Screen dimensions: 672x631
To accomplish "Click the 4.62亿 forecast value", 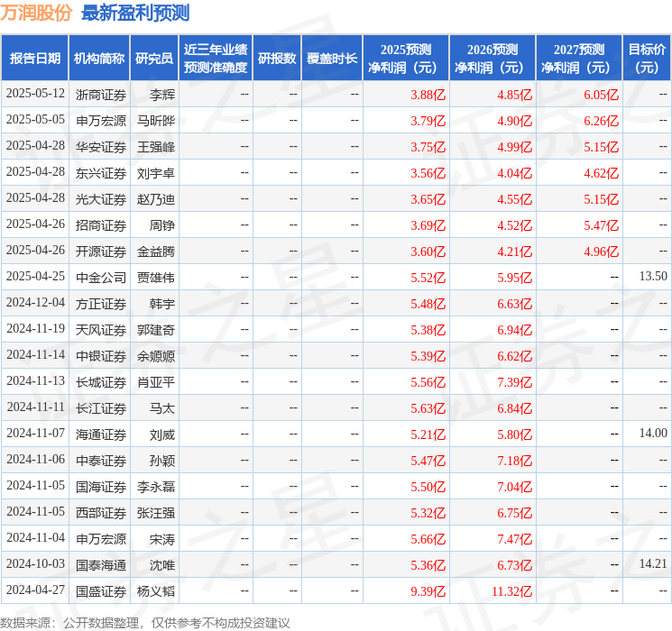I will click(x=601, y=173).
